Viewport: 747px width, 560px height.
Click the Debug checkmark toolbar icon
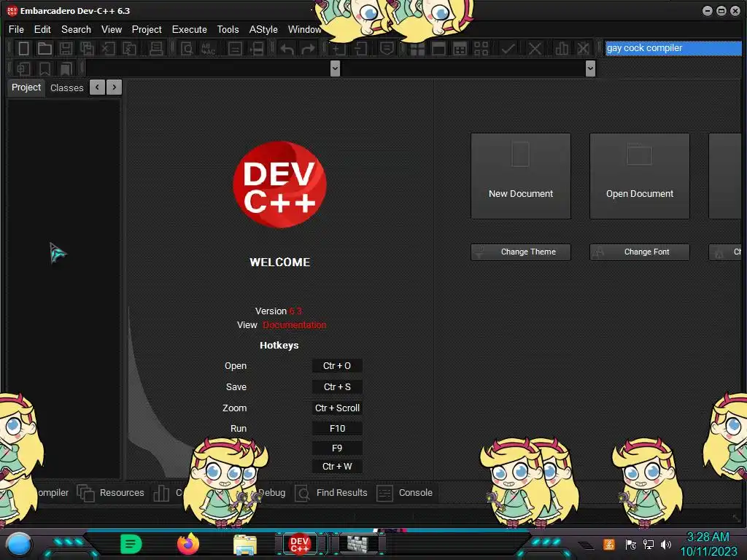click(508, 49)
